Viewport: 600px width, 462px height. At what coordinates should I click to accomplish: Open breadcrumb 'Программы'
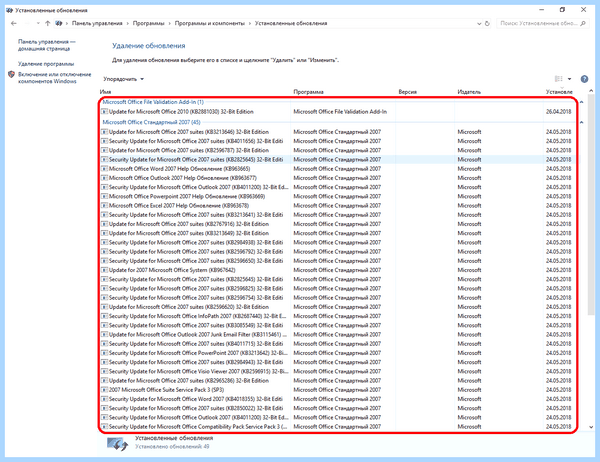point(148,23)
